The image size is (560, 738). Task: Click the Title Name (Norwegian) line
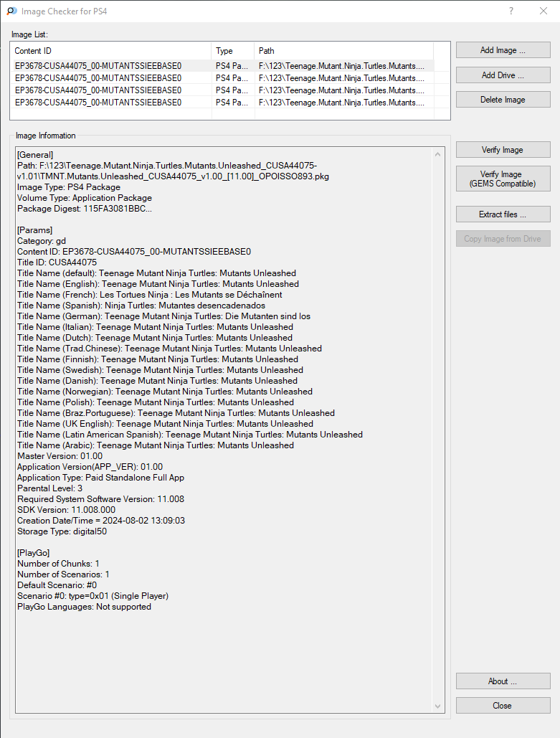coord(165,392)
